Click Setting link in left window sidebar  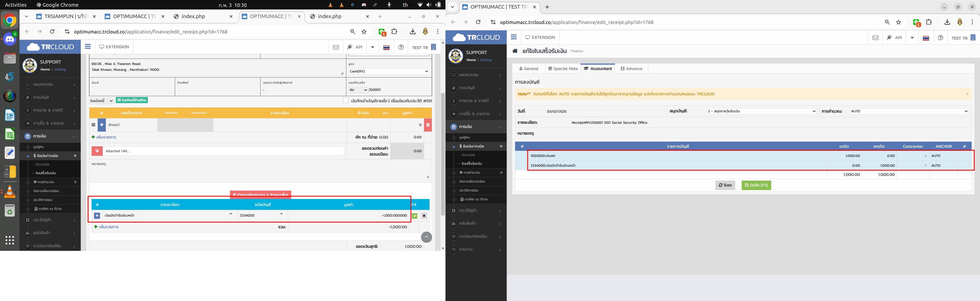(60, 69)
